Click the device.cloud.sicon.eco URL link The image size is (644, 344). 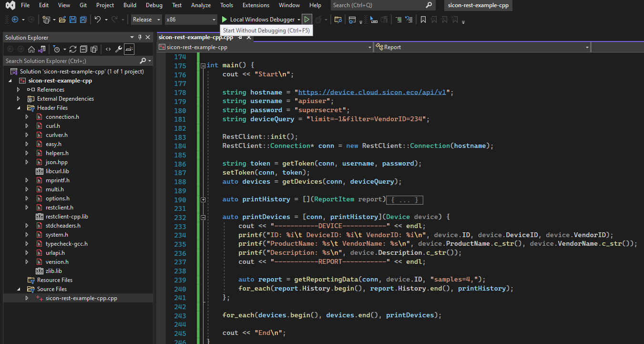(372, 92)
